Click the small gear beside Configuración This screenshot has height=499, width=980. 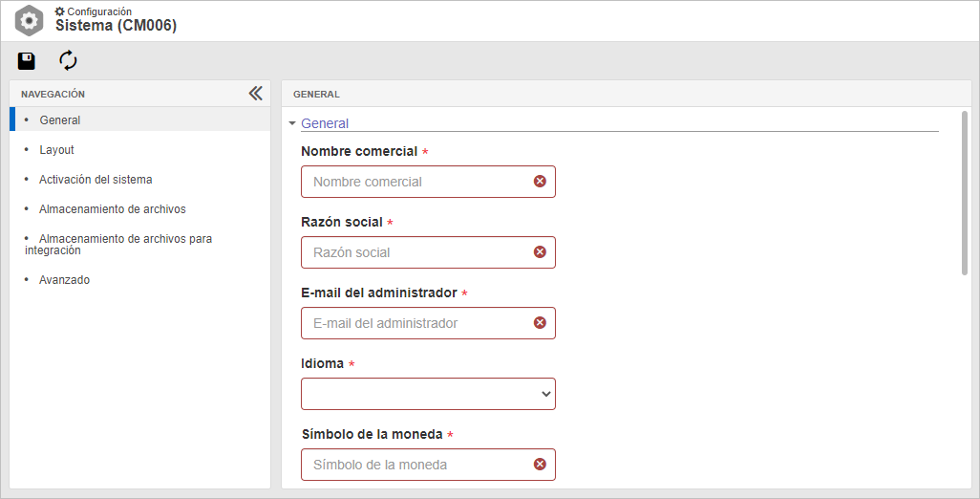(x=60, y=11)
